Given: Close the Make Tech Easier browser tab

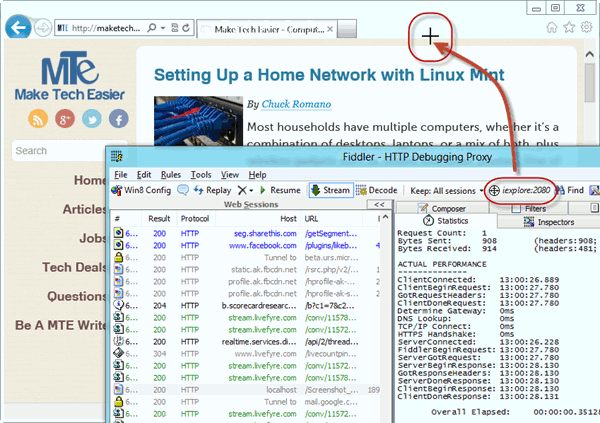Looking at the screenshot, I should tap(330, 29).
